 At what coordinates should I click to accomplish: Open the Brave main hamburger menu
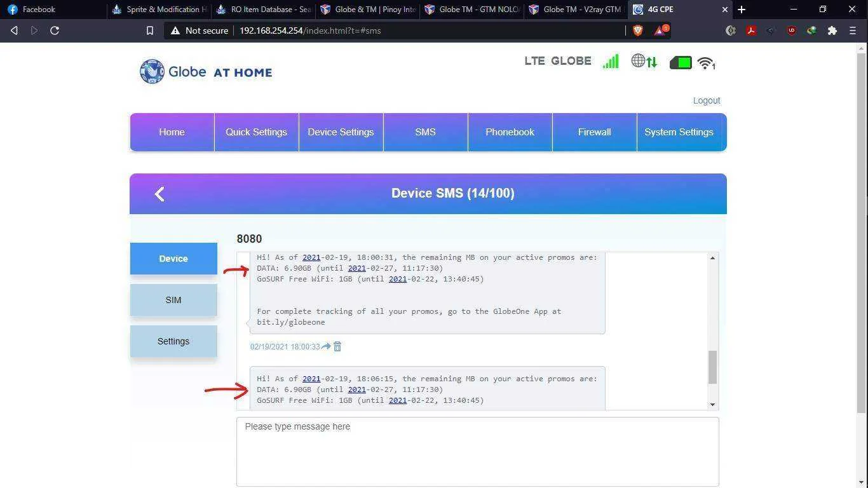click(853, 30)
